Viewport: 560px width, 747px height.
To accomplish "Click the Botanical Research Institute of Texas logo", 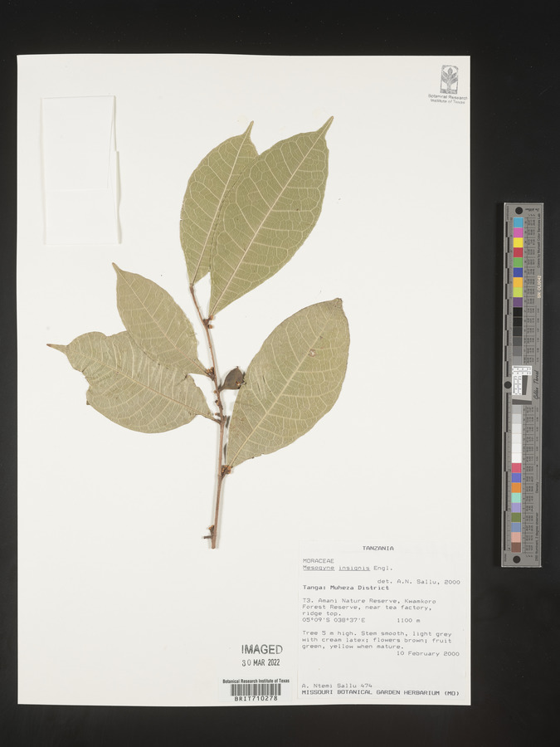I will pyautogui.click(x=448, y=85).
